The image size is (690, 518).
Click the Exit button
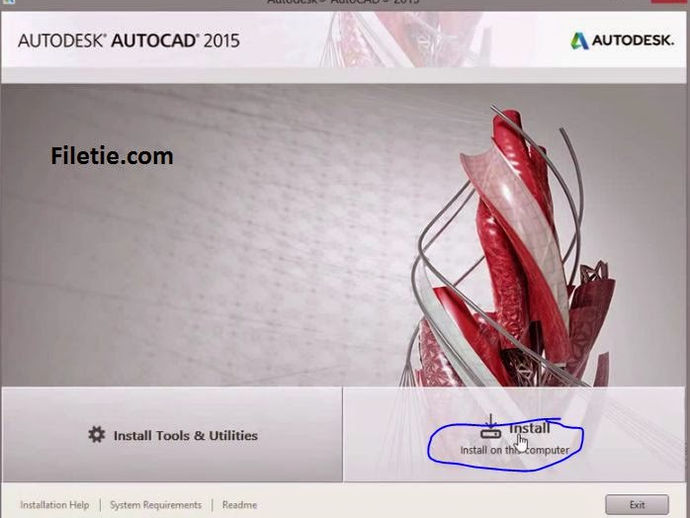(x=637, y=505)
